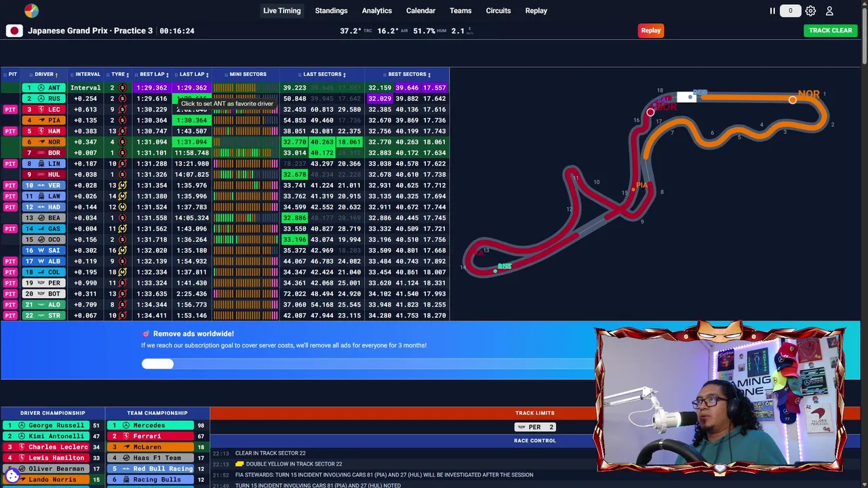Select Ferrari in team championship

point(151,436)
